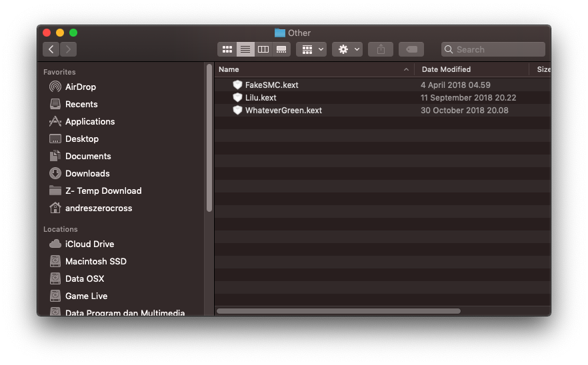Image resolution: width=588 pixels, height=365 pixels.
Task: Focus the Search field
Action: coord(493,49)
